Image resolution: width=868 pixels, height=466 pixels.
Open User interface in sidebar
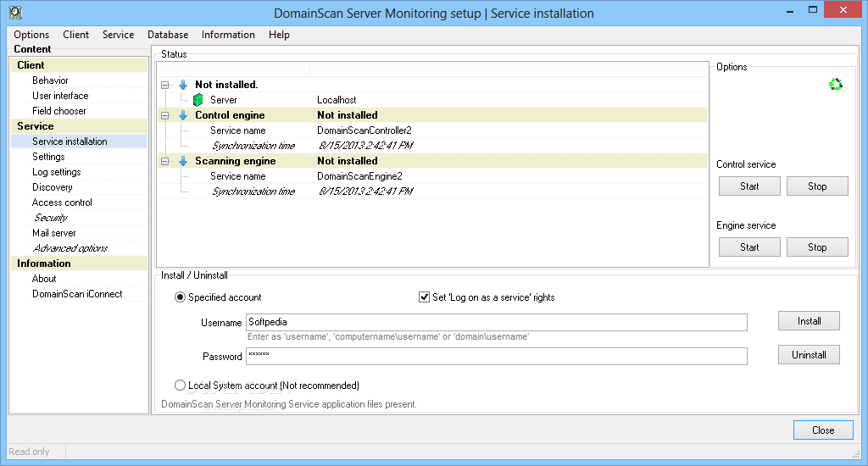[60, 96]
